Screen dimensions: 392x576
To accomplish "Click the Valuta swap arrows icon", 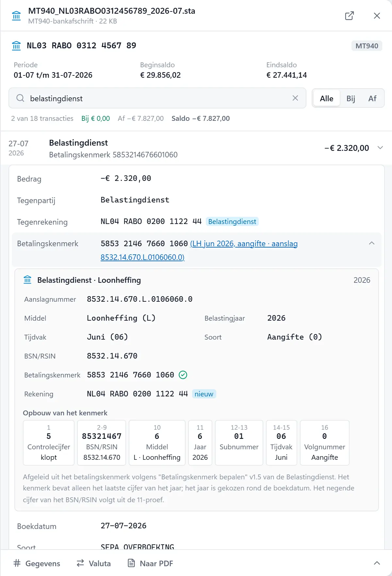I will pos(80,563).
